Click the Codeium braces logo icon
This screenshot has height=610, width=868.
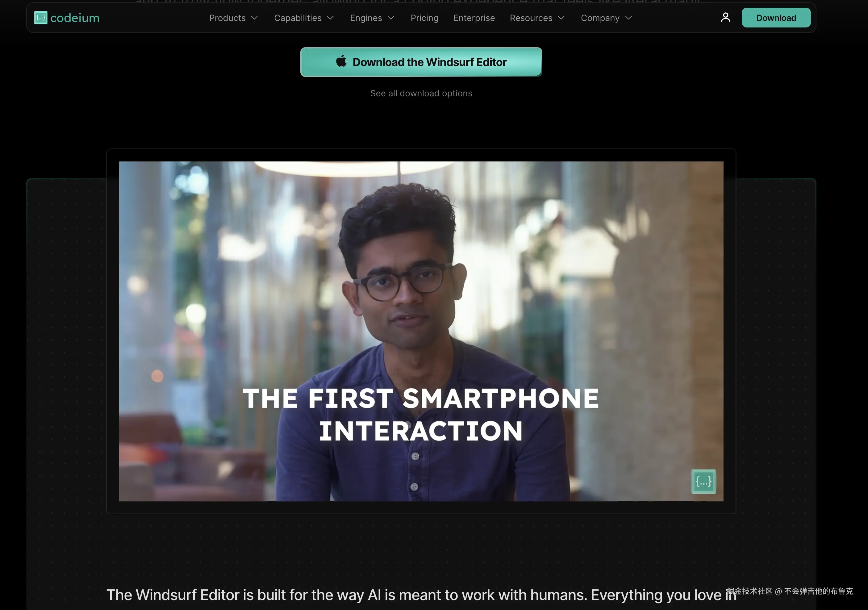(x=40, y=18)
